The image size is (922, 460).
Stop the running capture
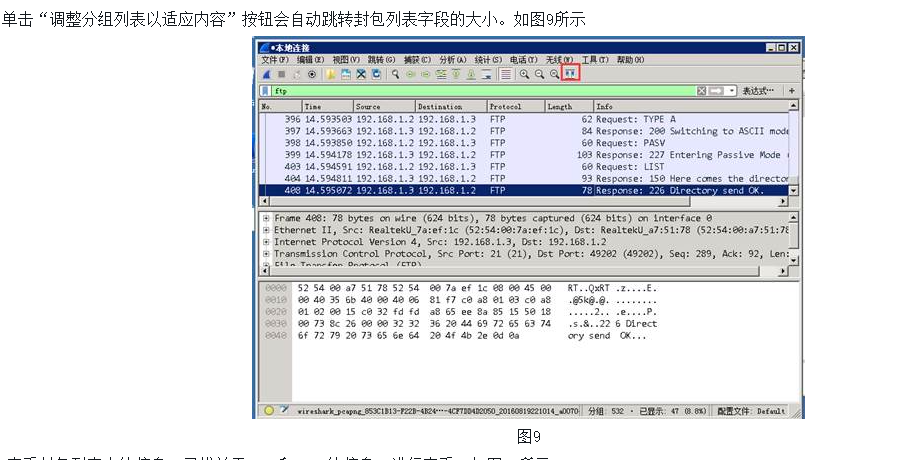[282, 74]
